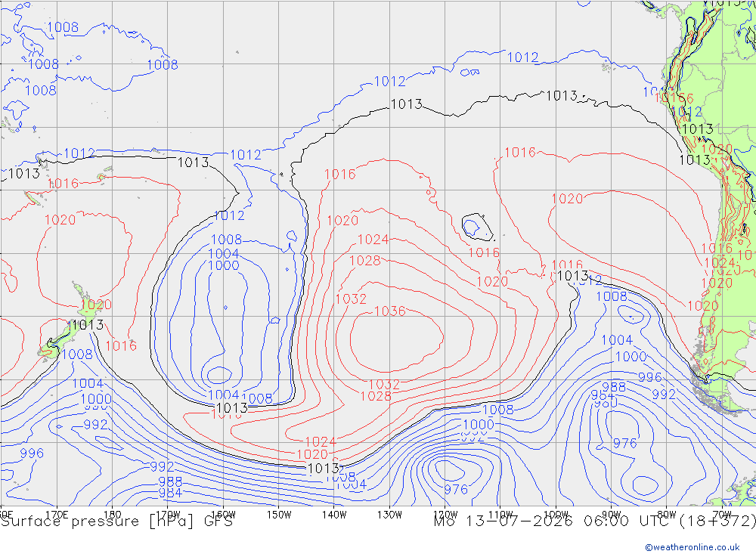The image size is (756, 554).
Task: Click the 1013 label over New Zealand
Action: [x=88, y=325]
